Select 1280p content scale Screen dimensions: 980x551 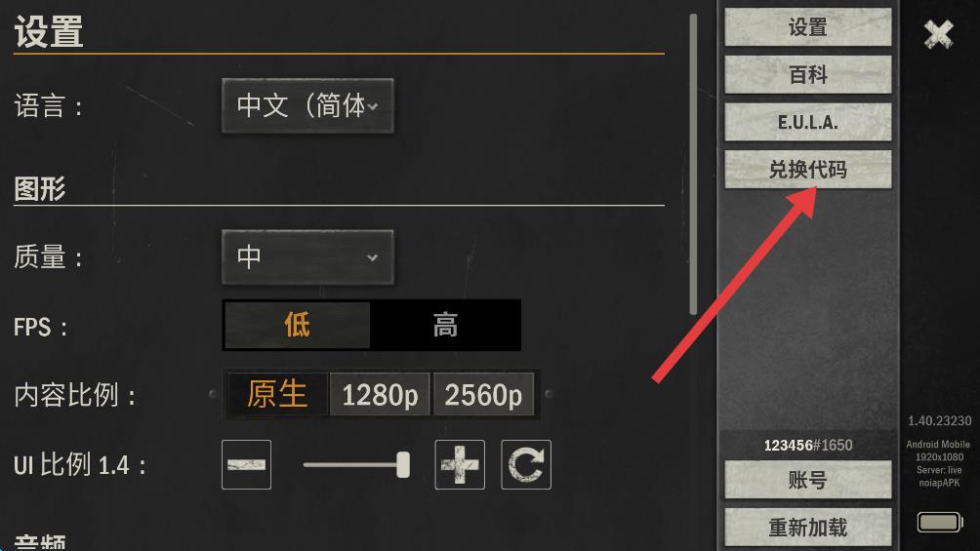pos(380,394)
